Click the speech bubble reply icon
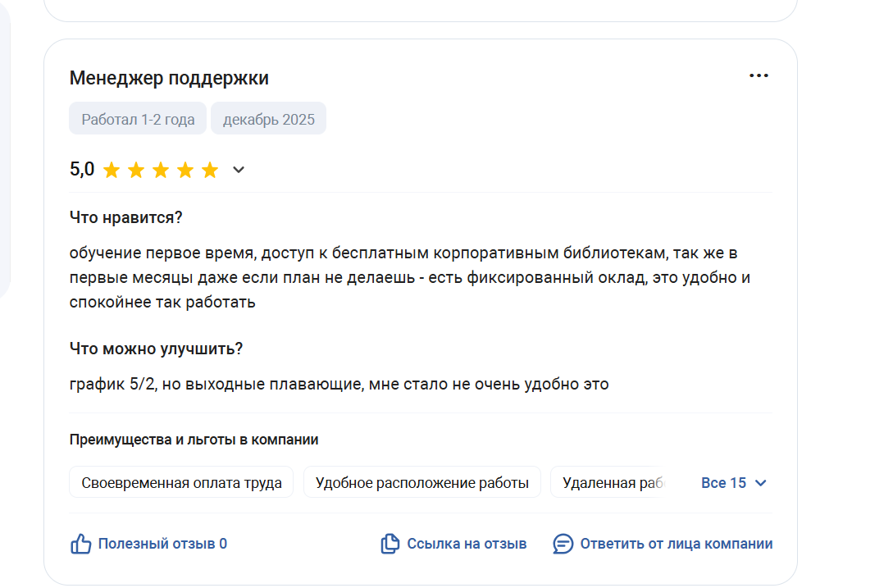Image resolution: width=893 pixels, height=588 pixels. [563, 544]
